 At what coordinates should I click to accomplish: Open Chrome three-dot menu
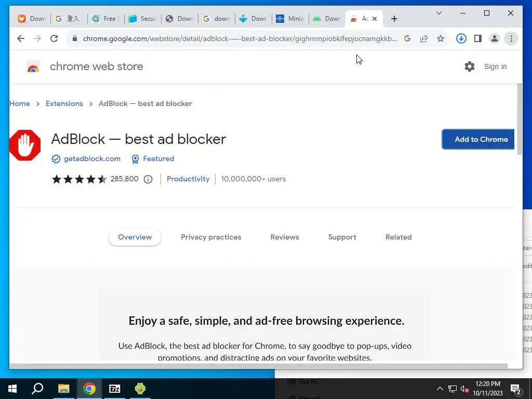click(x=511, y=38)
